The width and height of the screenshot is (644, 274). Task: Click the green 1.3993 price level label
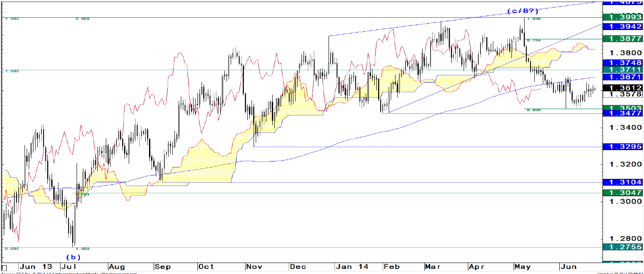coord(622,17)
